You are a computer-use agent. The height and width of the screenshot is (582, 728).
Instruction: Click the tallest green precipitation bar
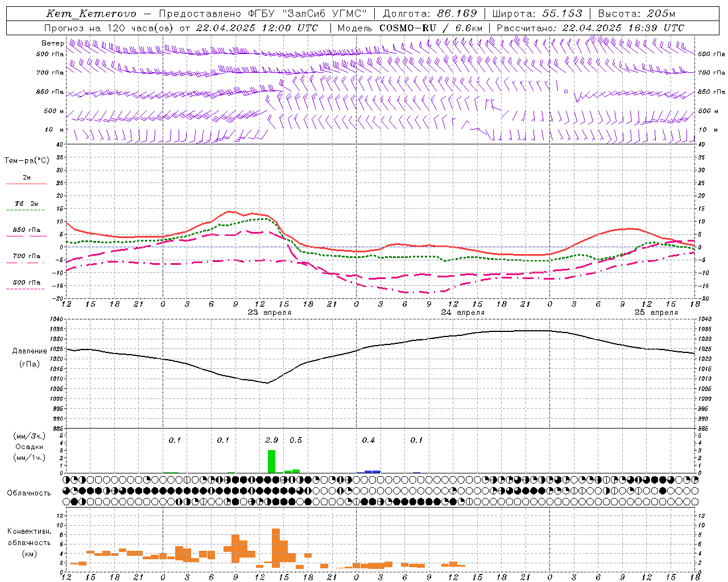click(271, 462)
